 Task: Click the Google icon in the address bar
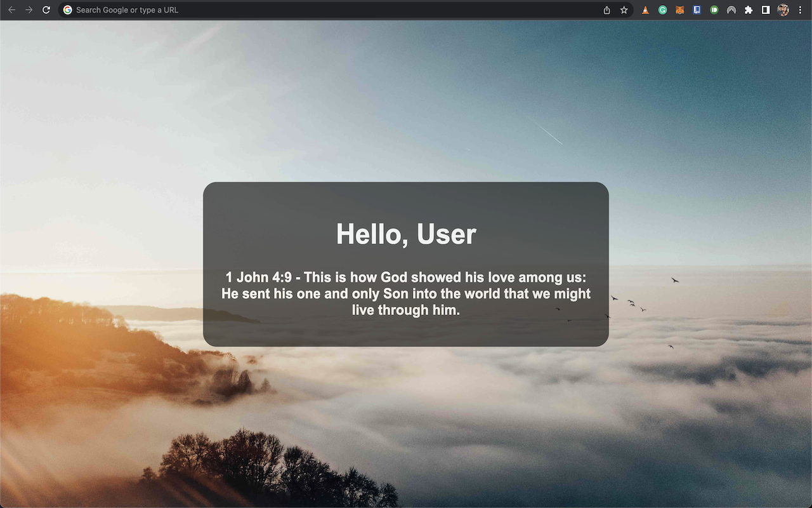coord(68,10)
